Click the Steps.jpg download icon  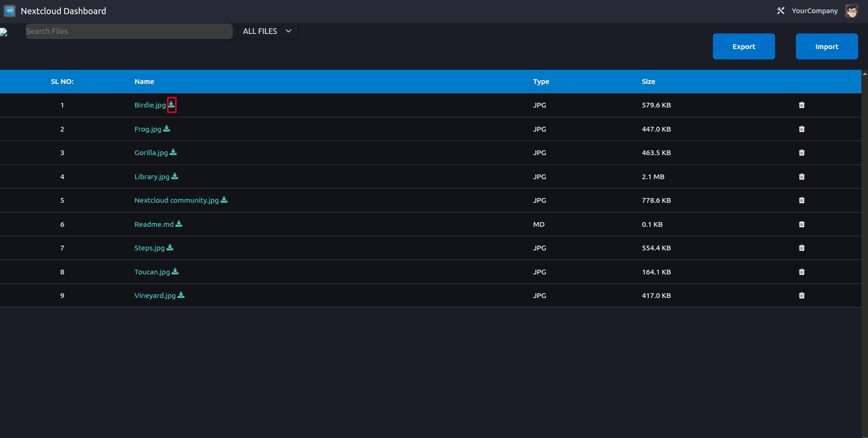(170, 248)
